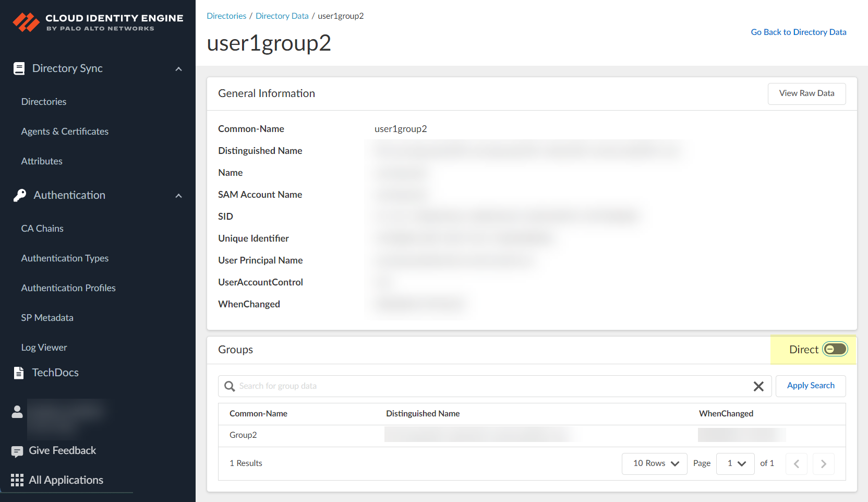Open the page number dropdown
Image resolution: width=868 pixels, height=502 pixels.
736,463
